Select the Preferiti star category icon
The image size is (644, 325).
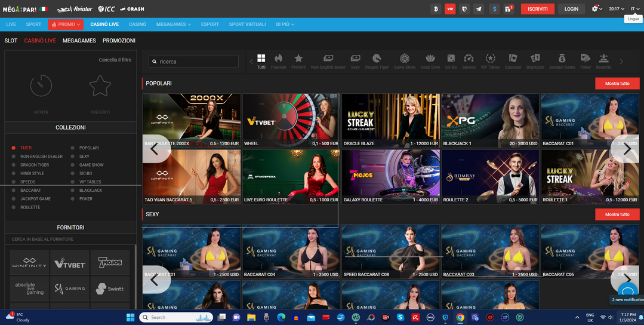(x=298, y=62)
